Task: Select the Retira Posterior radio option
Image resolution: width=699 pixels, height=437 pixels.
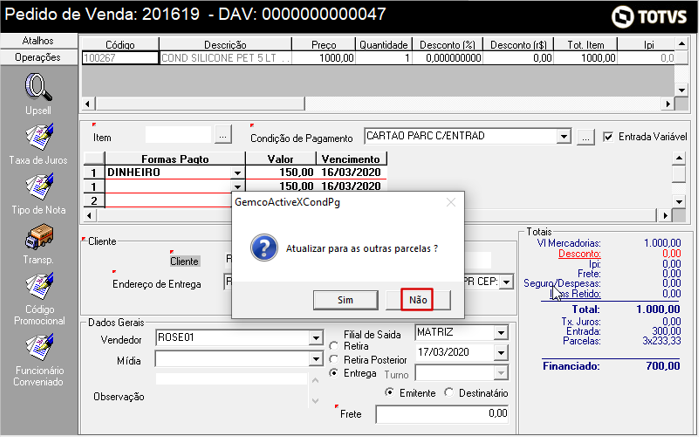Action: 333,359
